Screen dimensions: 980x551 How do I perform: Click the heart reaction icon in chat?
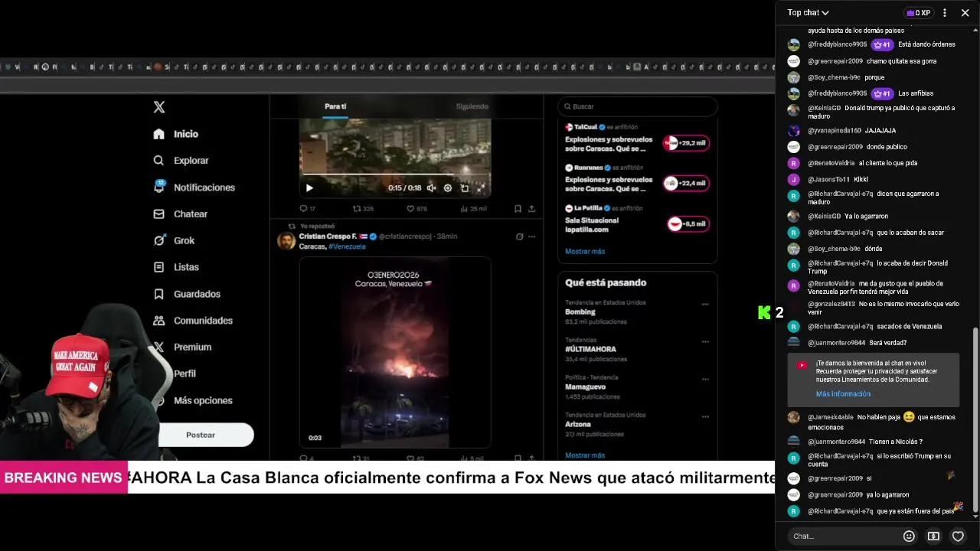click(958, 536)
